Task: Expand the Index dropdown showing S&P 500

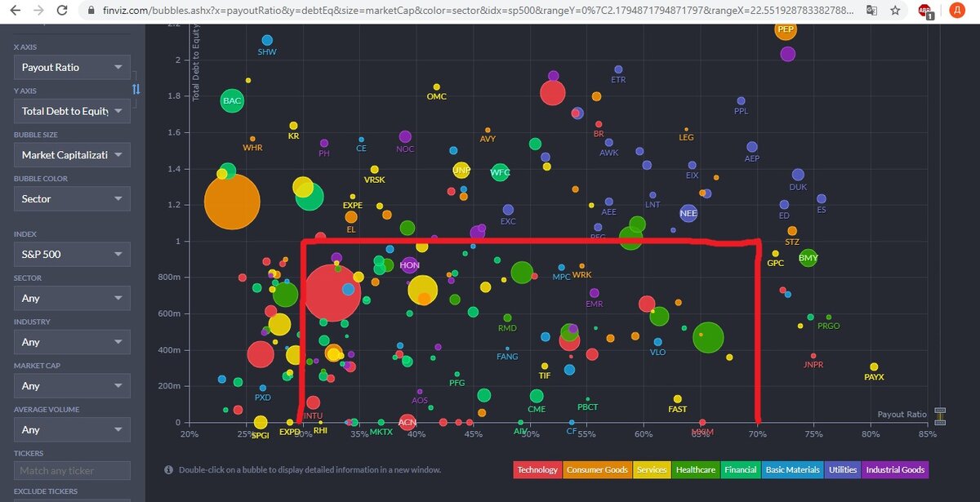Action: 72,254
